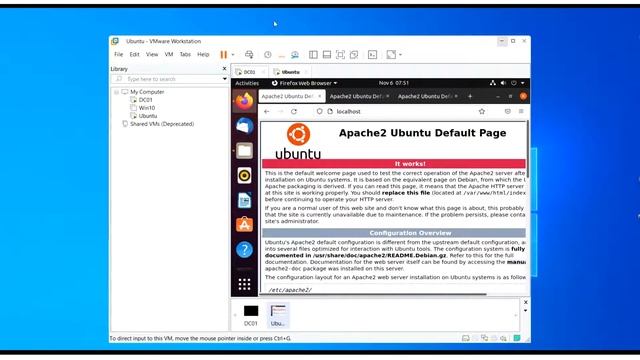
Task: Close the Library panel
Action: 224,69
